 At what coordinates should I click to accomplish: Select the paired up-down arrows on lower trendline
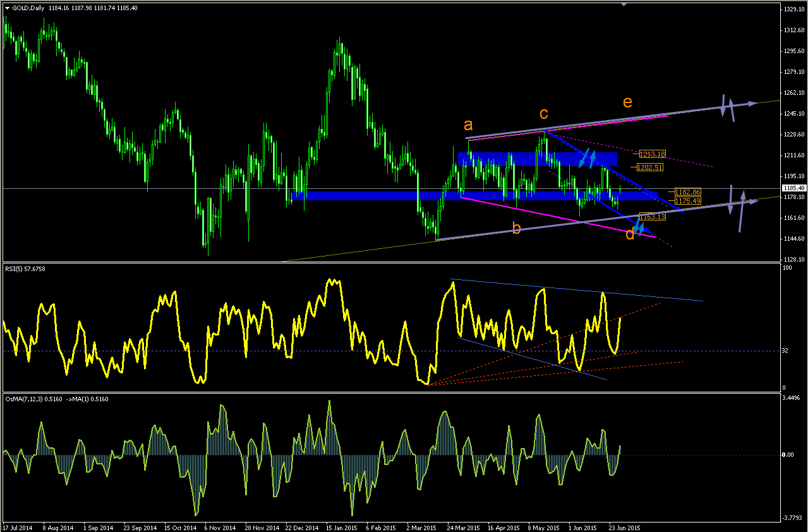point(736,208)
